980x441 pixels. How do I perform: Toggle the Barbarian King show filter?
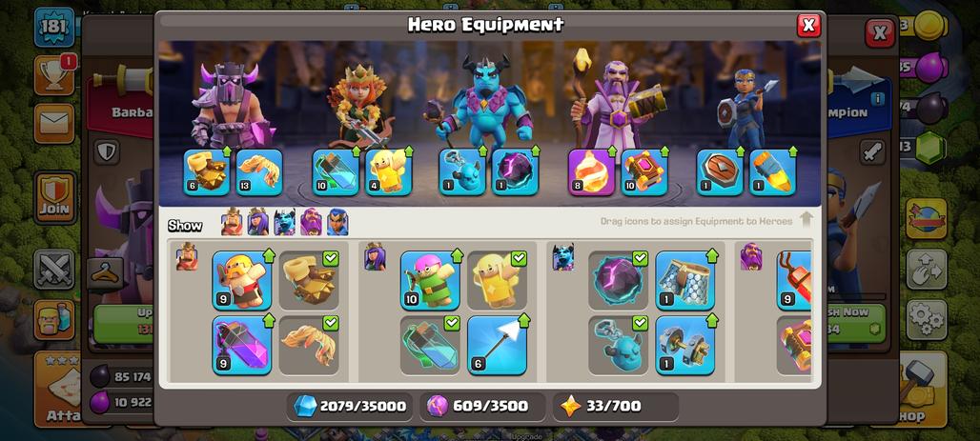click(232, 222)
